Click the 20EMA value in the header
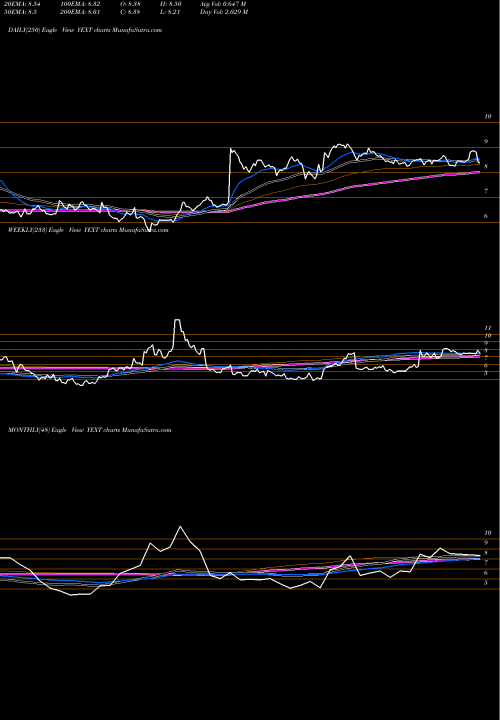 tap(24, 4)
